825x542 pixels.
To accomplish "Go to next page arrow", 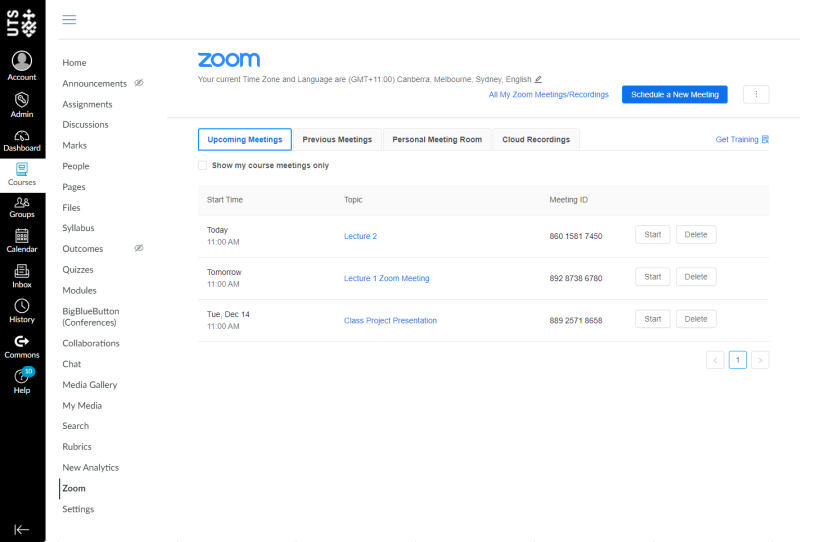I will point(760,360).
